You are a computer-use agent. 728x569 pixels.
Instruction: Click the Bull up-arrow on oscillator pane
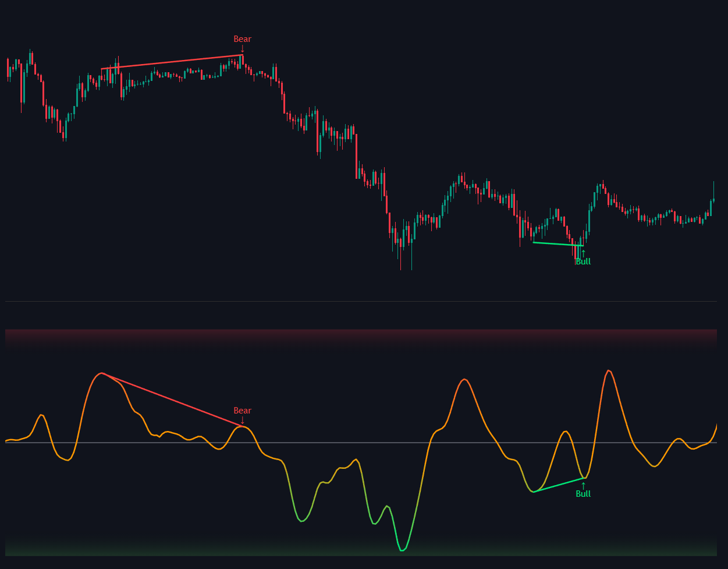pos(583,485)
